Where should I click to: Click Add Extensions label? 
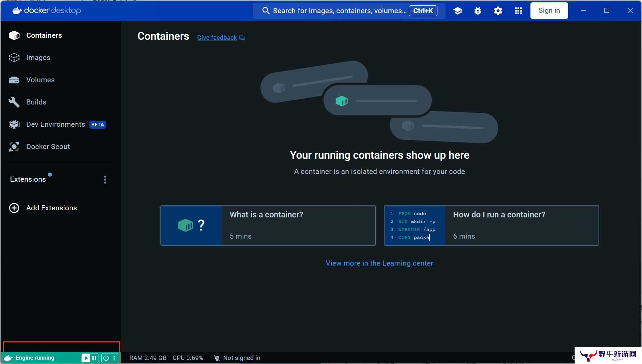coord(52,208)
